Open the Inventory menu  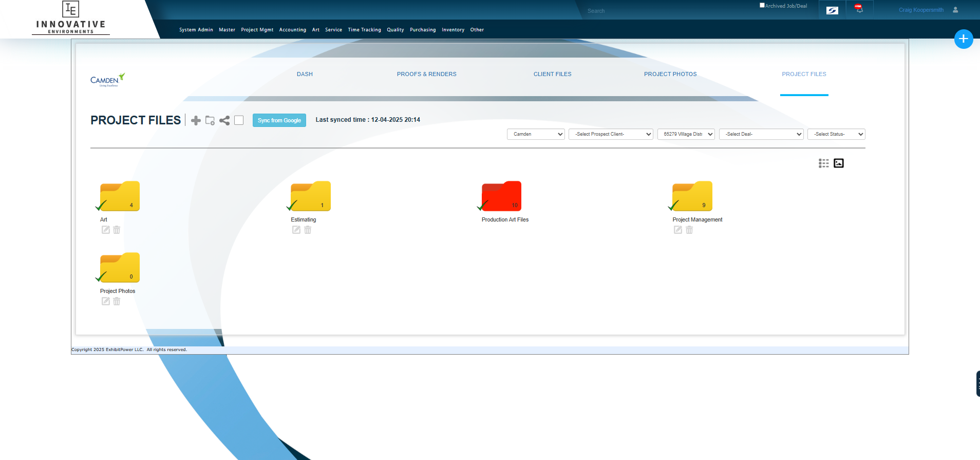pyautogui.click(x=453, y=30)
